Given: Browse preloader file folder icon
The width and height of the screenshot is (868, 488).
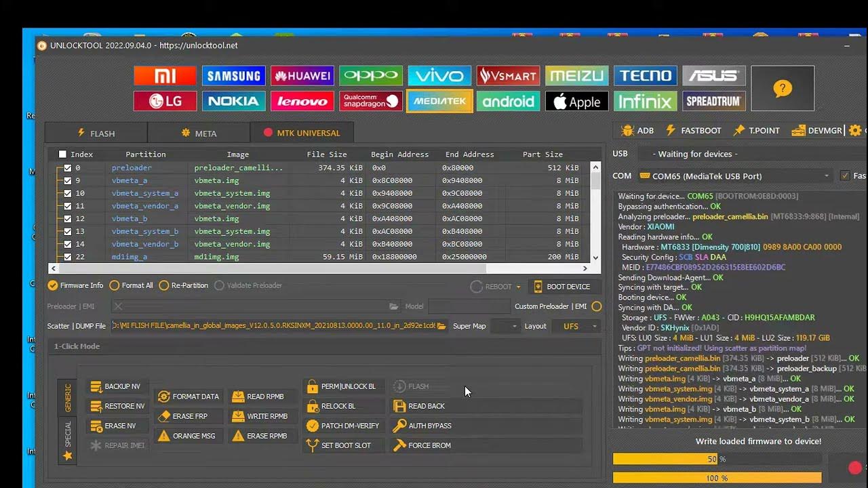Looking at the screenshot, I should click(x=393, y=306).
